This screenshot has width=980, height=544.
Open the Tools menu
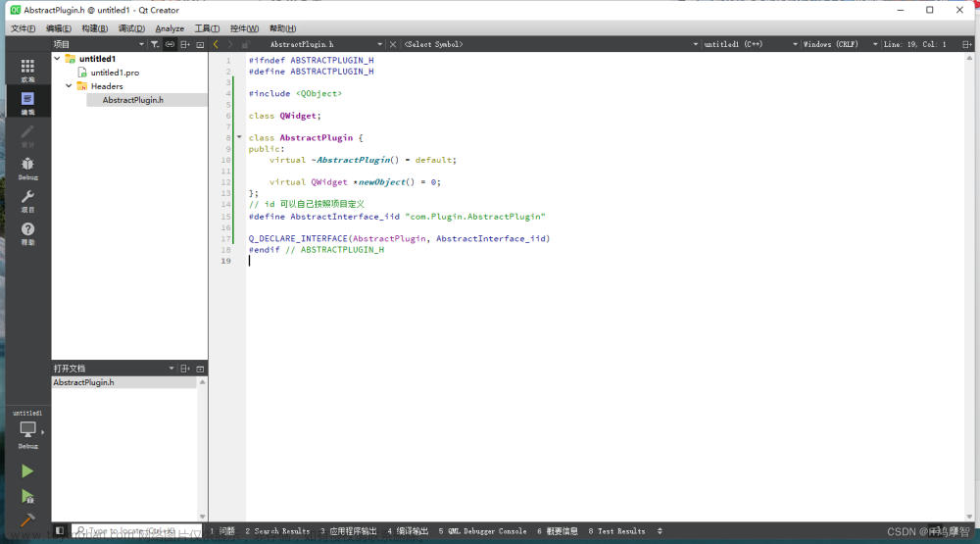pyautogui.click(x=207, y=28)
